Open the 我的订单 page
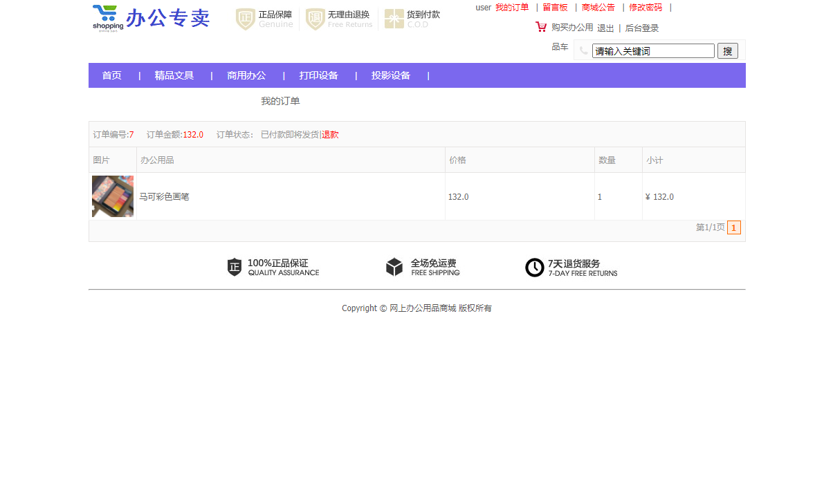The width and height of the screenshot is (824, 504). (x=512, y=8)
